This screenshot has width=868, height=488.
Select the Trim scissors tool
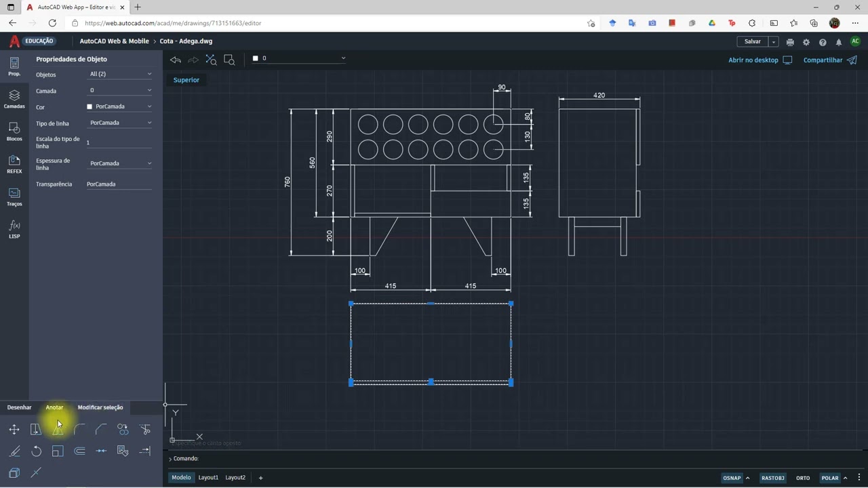click(x=144, y=429)
